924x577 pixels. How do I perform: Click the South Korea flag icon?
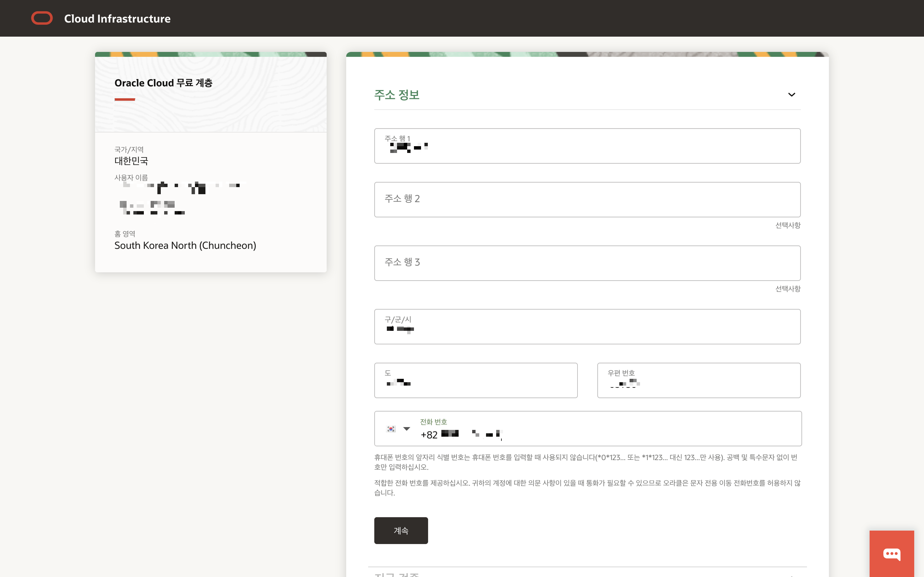pyautogui.click(x=391, y=429)
